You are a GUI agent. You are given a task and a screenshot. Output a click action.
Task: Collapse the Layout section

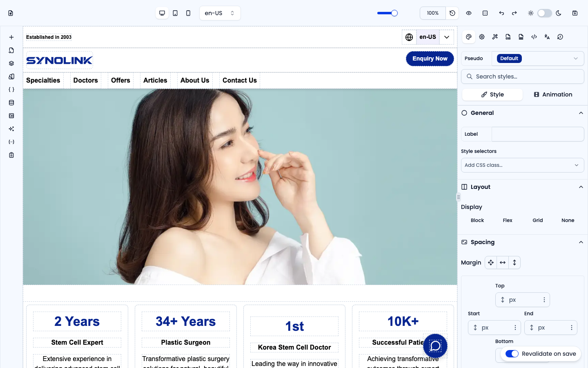coord(581,187)
